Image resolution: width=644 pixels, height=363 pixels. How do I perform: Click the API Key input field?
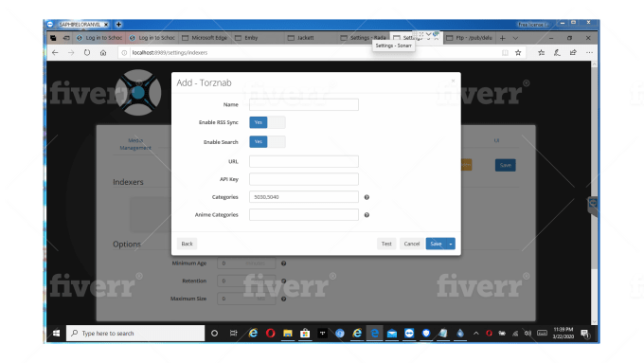[x=303, y=179]
